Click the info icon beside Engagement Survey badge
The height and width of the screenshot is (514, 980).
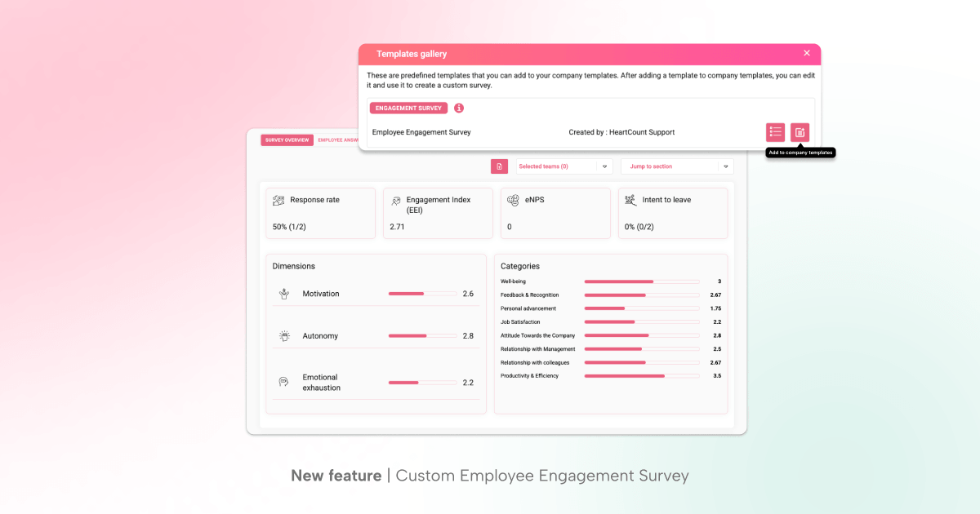pos(458,108)
